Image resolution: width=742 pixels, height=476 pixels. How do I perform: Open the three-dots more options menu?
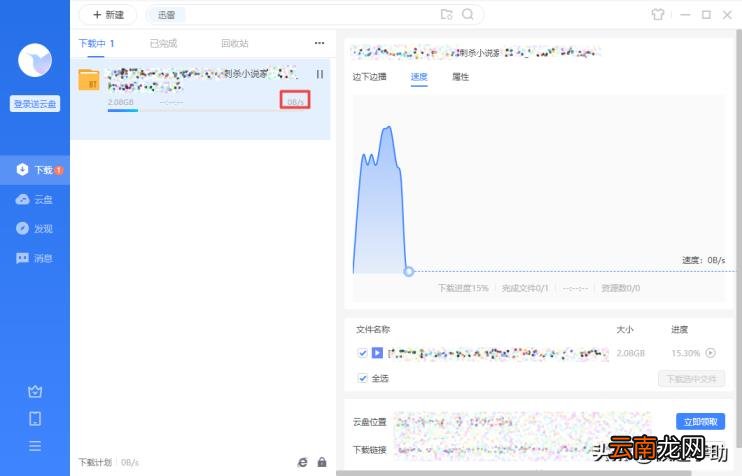click(319, 43)
